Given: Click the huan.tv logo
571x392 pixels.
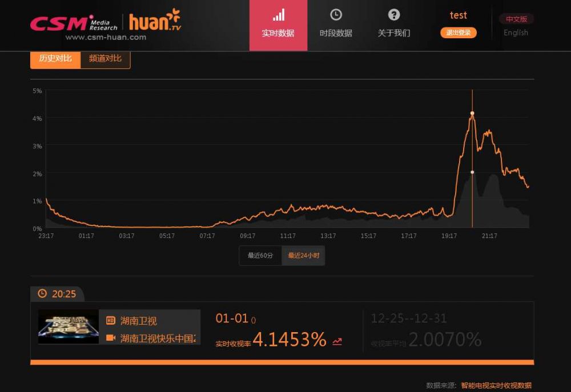Looking at the screenshot, I should point(154,21).
